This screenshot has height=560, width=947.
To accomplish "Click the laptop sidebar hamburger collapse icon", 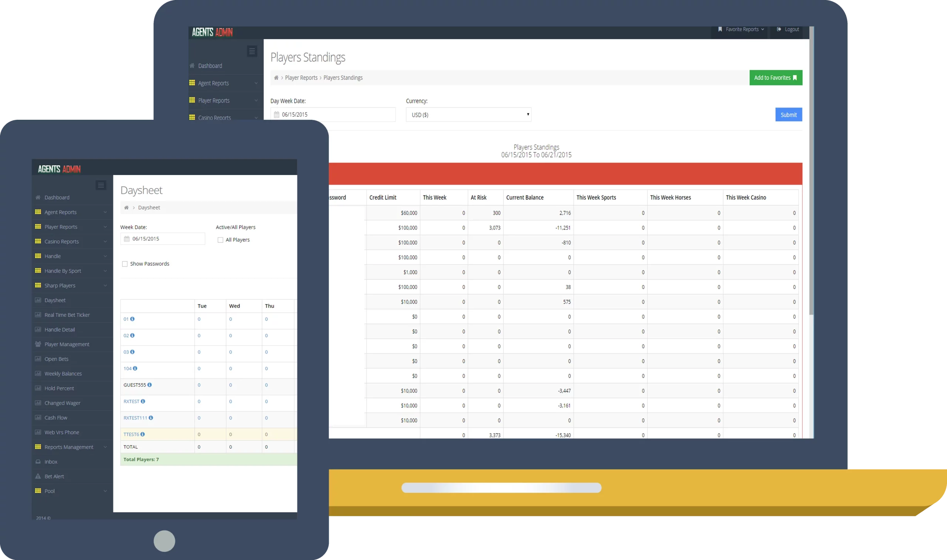I will pos(252,51).
